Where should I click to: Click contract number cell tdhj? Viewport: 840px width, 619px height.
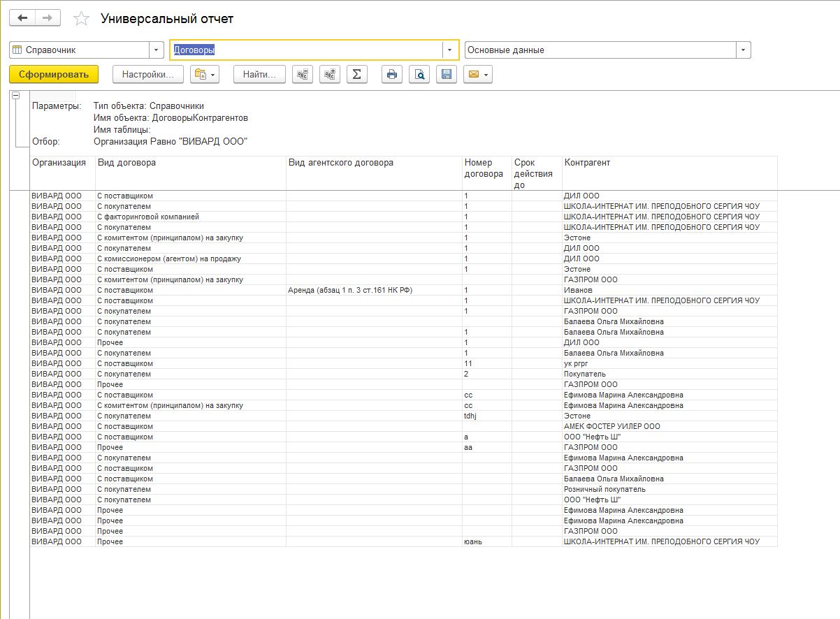coord(486,416)
